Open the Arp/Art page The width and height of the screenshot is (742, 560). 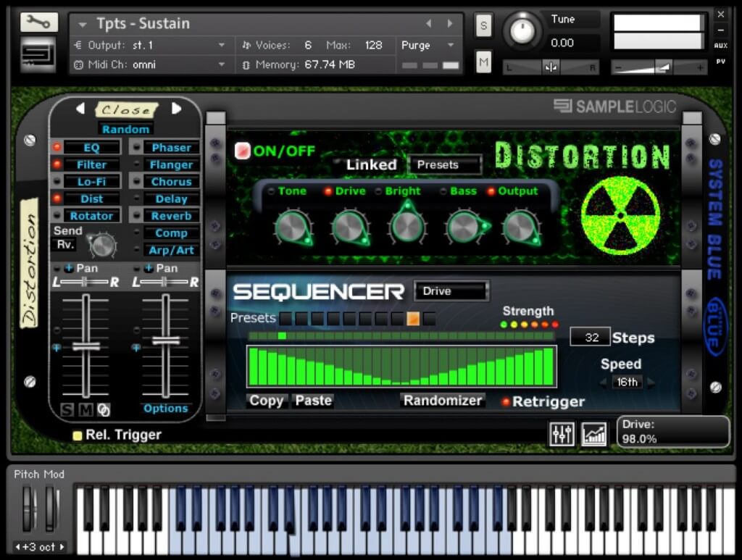[x=171, y=250]
